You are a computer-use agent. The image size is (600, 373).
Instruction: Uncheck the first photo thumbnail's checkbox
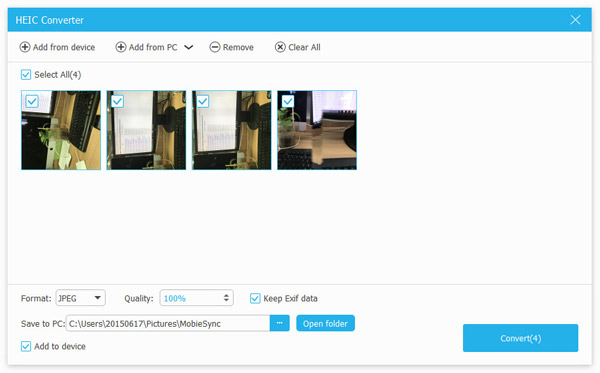pyautogui.click(x=32, y=101)
